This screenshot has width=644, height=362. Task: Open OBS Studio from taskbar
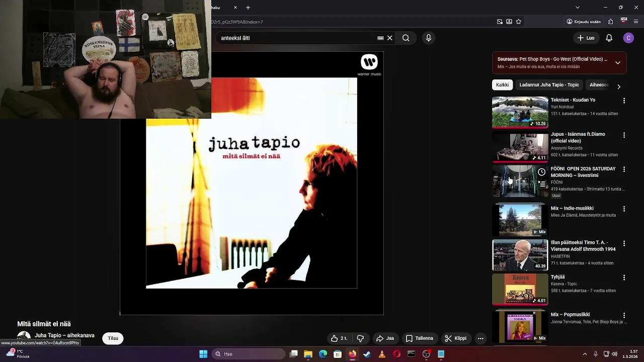[426, 354]
